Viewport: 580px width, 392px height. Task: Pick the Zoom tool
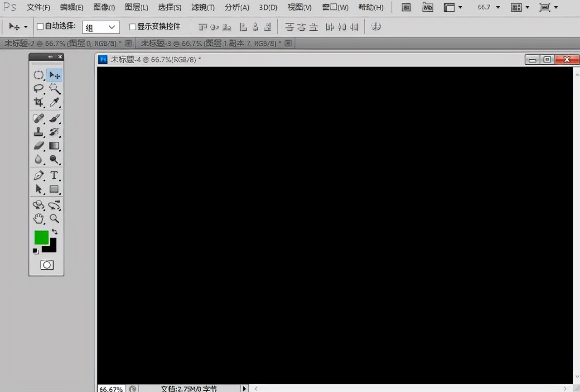coord(54,219)
